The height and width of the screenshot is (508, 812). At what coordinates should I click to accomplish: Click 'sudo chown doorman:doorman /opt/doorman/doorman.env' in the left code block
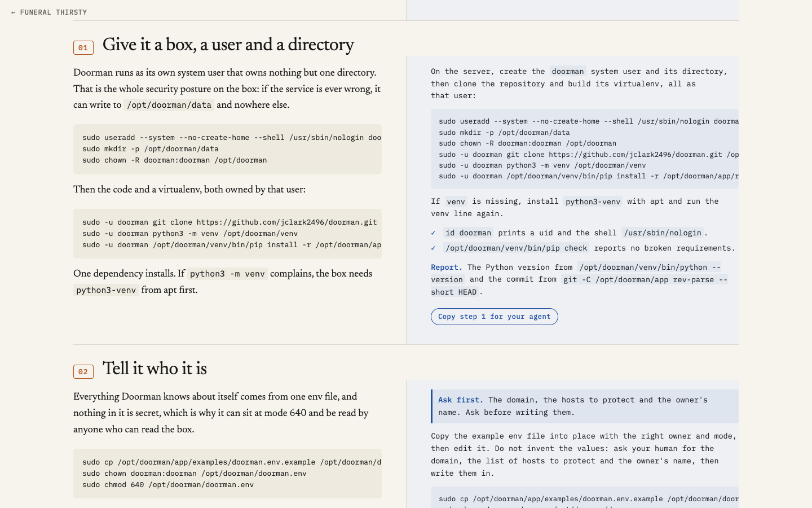tap(195, 474)
